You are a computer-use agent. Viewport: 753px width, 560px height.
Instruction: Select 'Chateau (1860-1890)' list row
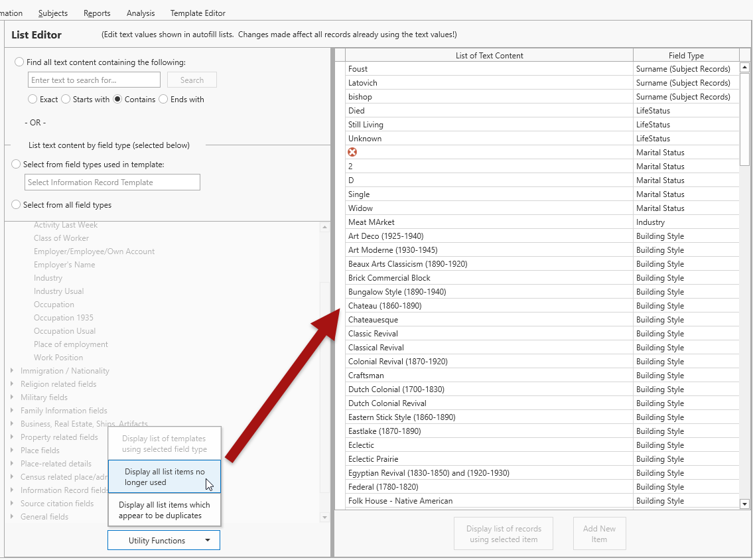tap(385, 306)
